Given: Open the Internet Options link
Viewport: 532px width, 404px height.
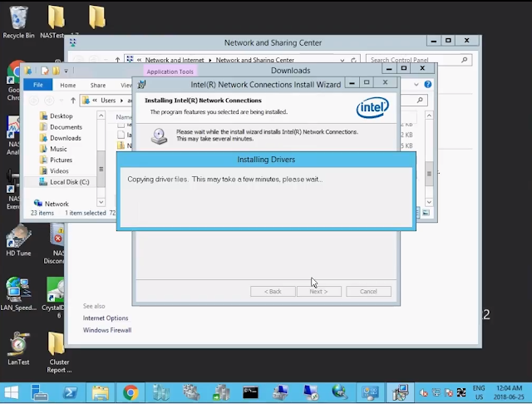Looking at the screenshot, I should (106, 318).
